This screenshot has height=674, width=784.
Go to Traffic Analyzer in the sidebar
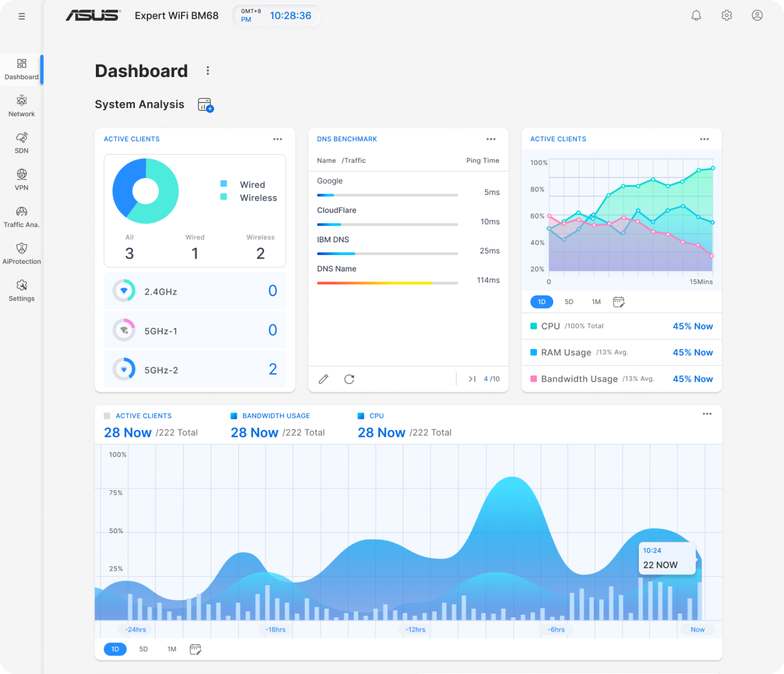(21, 216)
